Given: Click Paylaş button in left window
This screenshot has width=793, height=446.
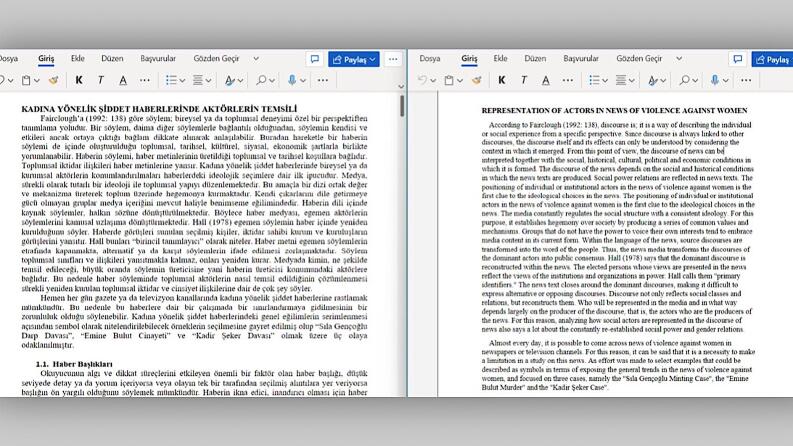Looking at the screenshot, I should tap(354, 59).
